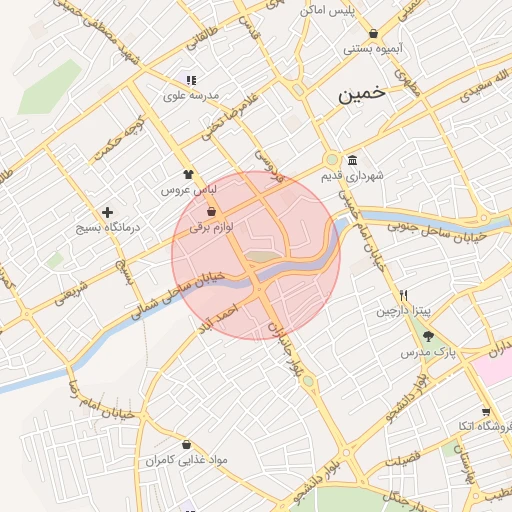Select the خیابان ساحل جنوبی street label
Screen dimensions: 512x512
coord(437,232)
